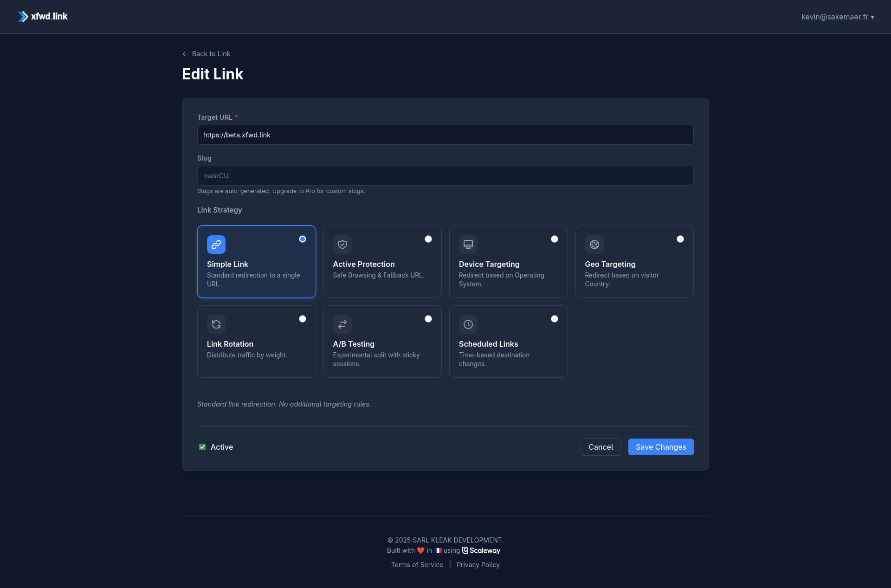891x588 pixels.
Task: Click the xfwd.link logo
Action: pyautogui.click(x=43, y=17)
